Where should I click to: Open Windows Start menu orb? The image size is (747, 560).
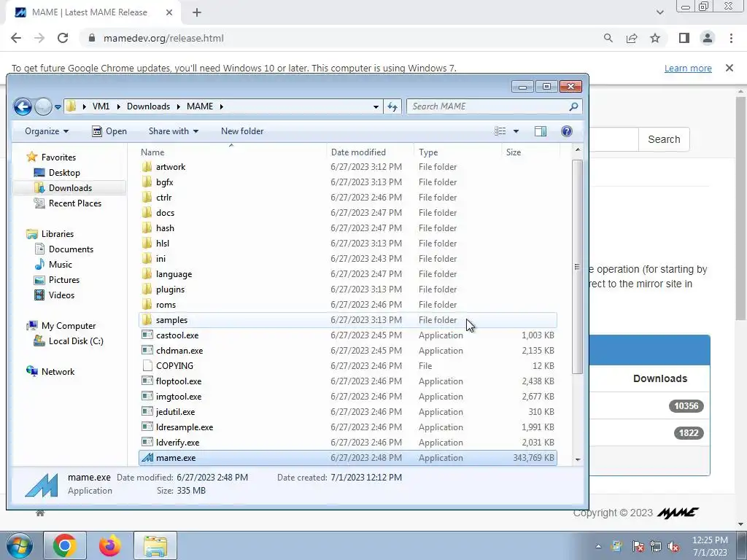(19, 545)
